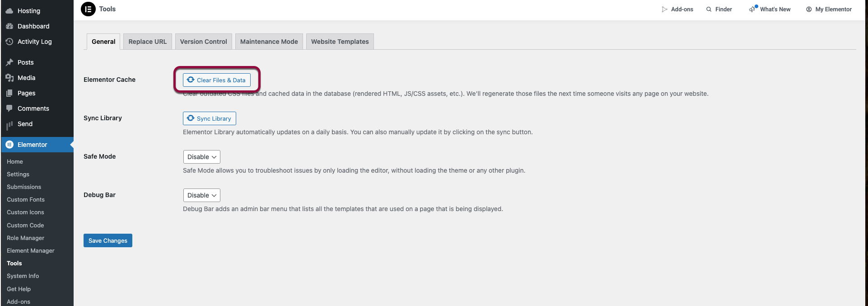Open the Finder search icon
Screen dimensions: 868x306
coord(709,9)
